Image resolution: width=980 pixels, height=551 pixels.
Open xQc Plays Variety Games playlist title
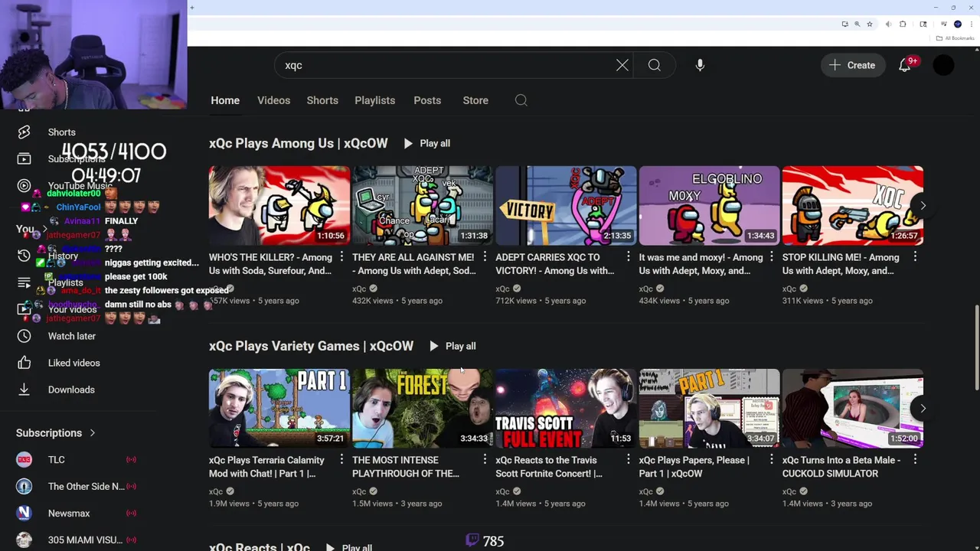click(311, 346)
